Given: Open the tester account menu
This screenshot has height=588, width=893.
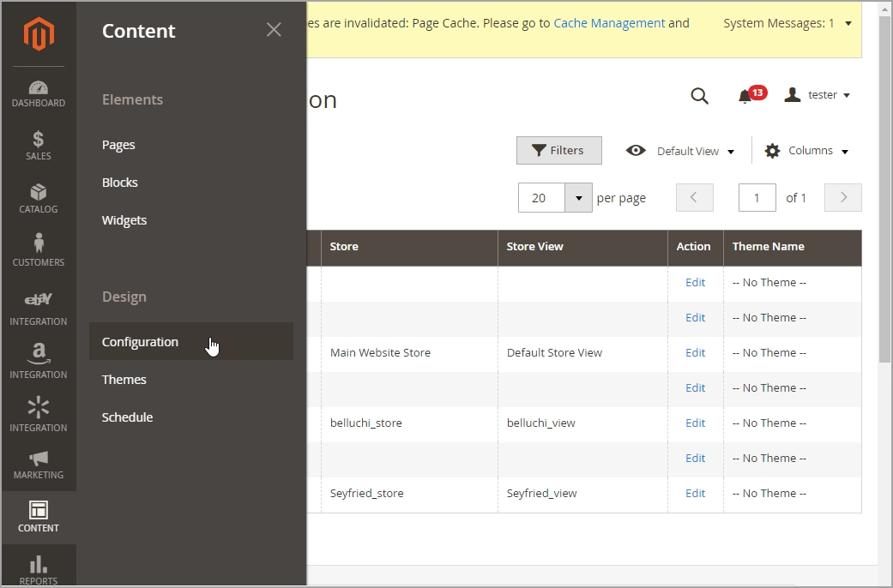Looking at the screenshot, I should (818, 95).
